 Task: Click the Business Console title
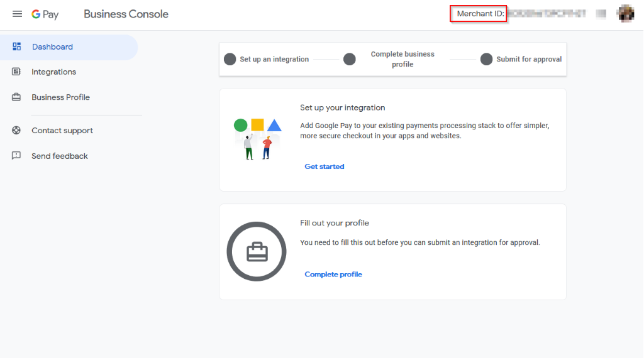[x=126, y=14]
